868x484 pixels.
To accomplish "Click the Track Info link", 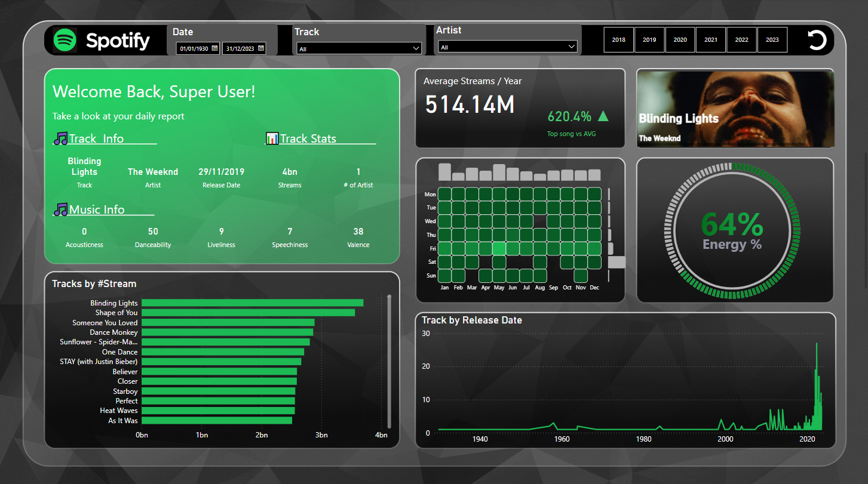I will tap(97, 138).
